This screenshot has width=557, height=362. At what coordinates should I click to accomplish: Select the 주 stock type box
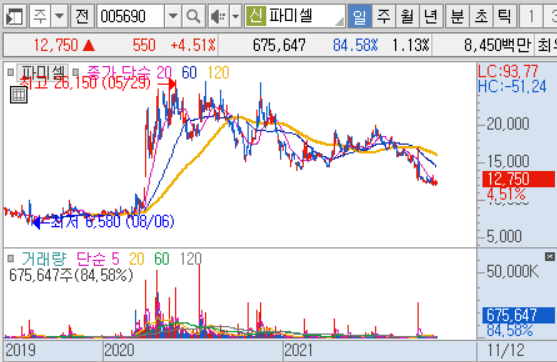click(40, 16)
